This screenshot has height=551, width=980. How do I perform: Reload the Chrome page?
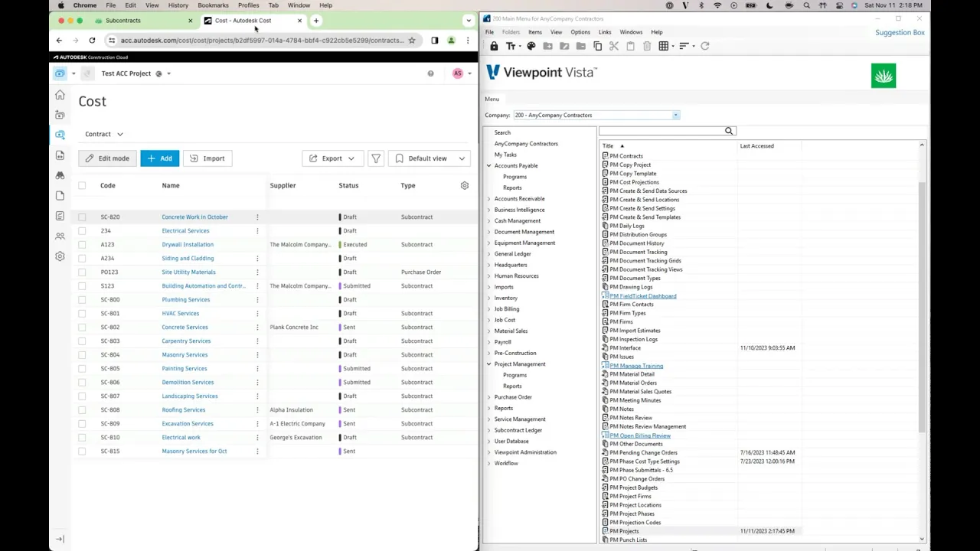92,41
